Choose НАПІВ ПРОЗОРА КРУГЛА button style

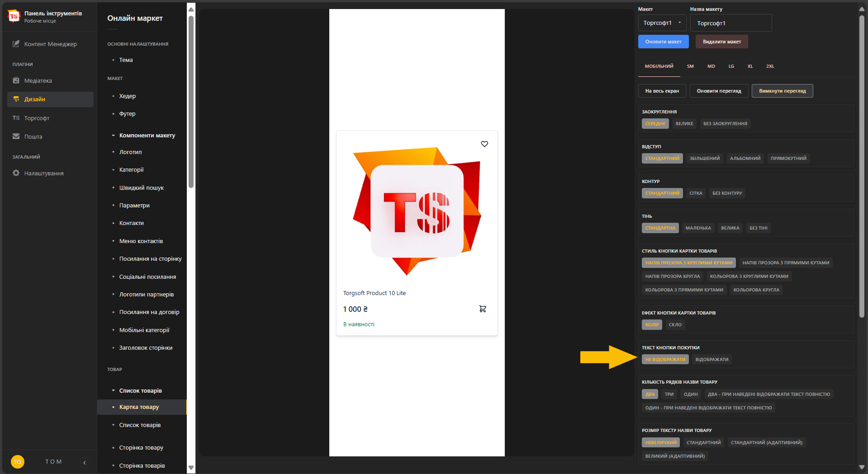[672, 276]
